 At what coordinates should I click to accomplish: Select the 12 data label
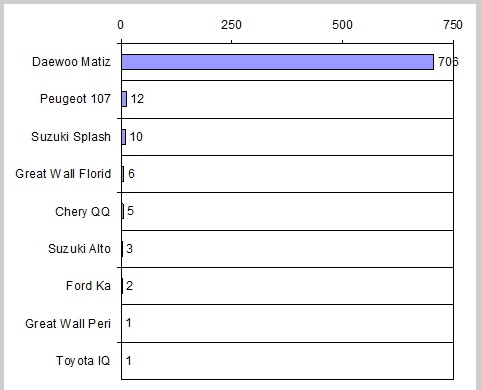click(137, 99)
